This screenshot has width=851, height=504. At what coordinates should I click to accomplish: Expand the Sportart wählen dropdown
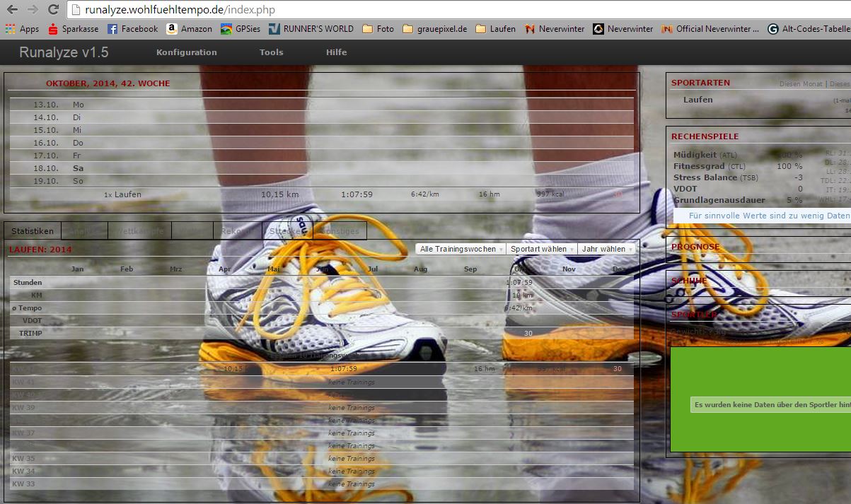(x=542, y=249)
